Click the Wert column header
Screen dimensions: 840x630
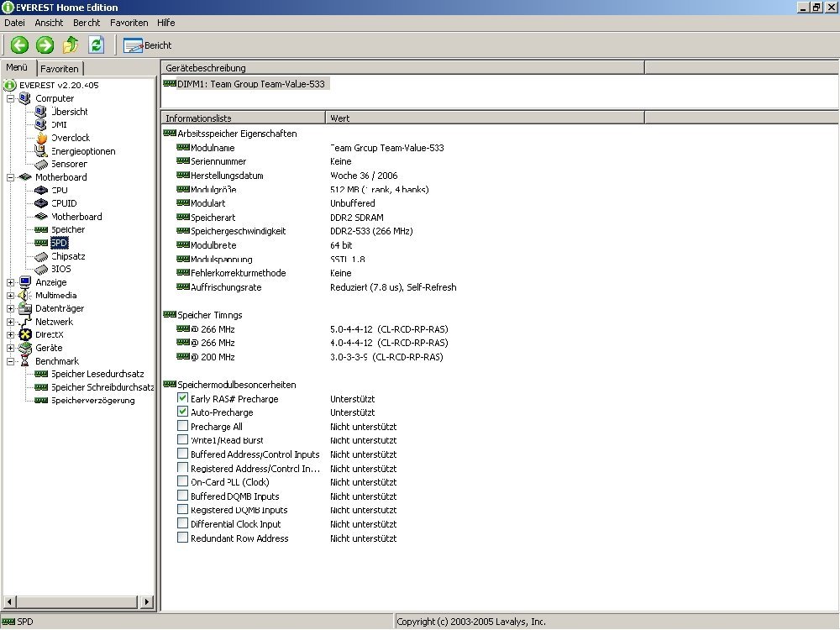pyautogui.click(x=485, y=118)
